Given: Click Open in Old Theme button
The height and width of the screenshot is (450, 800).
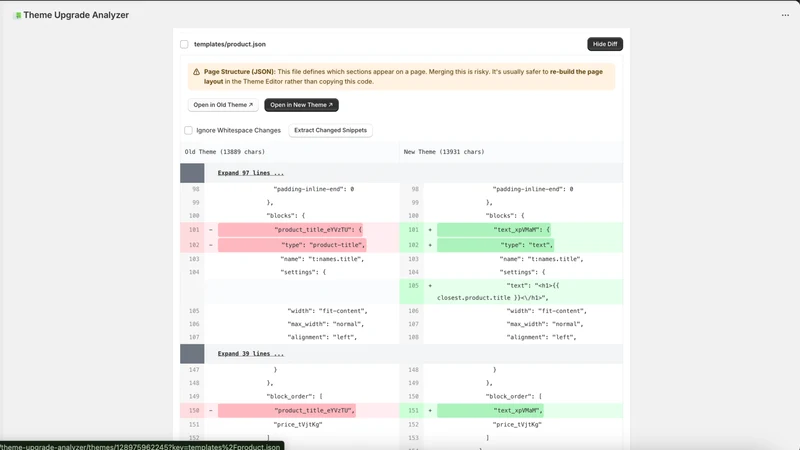Looking at the screenshot, I should pos(223,105).
